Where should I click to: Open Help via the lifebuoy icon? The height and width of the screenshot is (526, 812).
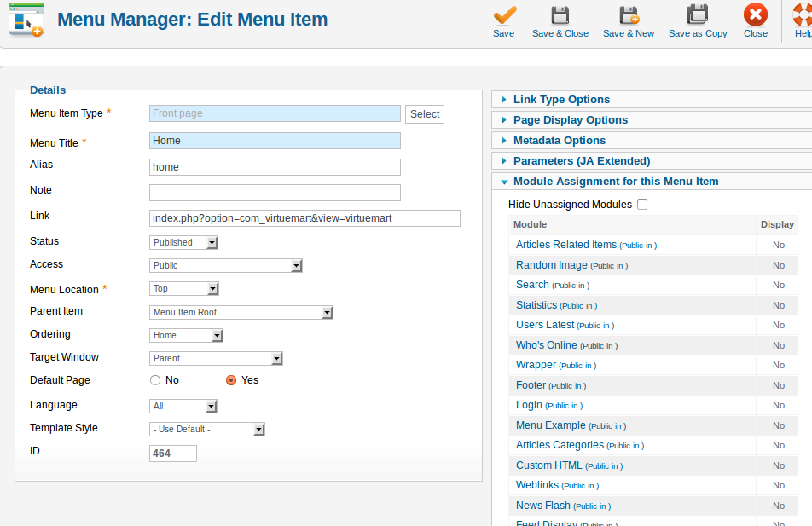(x=802, y=15)
